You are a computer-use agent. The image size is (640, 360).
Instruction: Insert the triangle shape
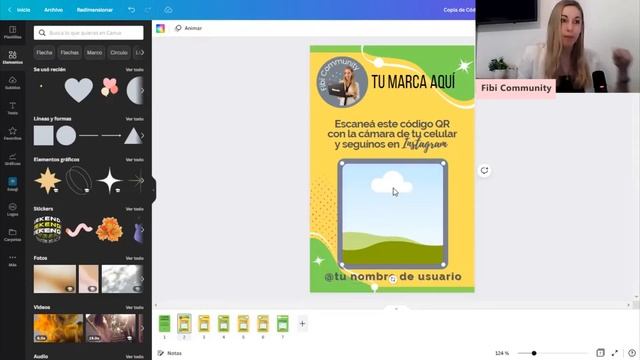tap(133, 136)
